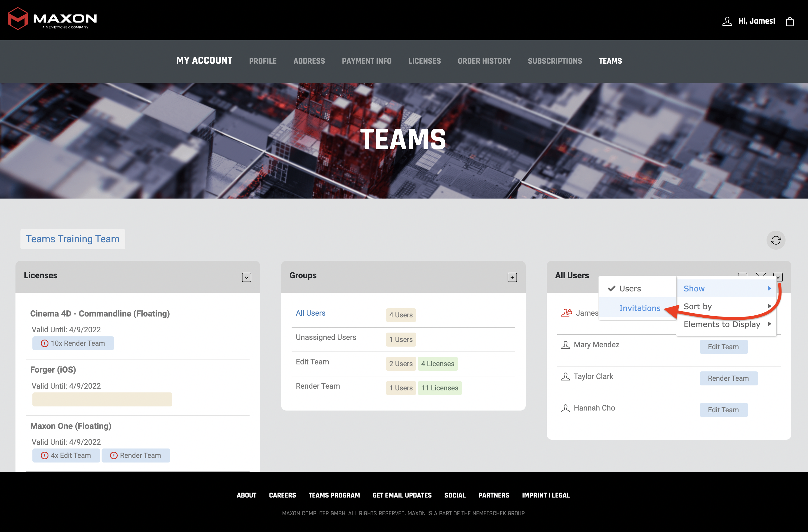Viewport: 808px width, 532px height.
Task: Select user Hannah Cho
Action: [594, 408]
